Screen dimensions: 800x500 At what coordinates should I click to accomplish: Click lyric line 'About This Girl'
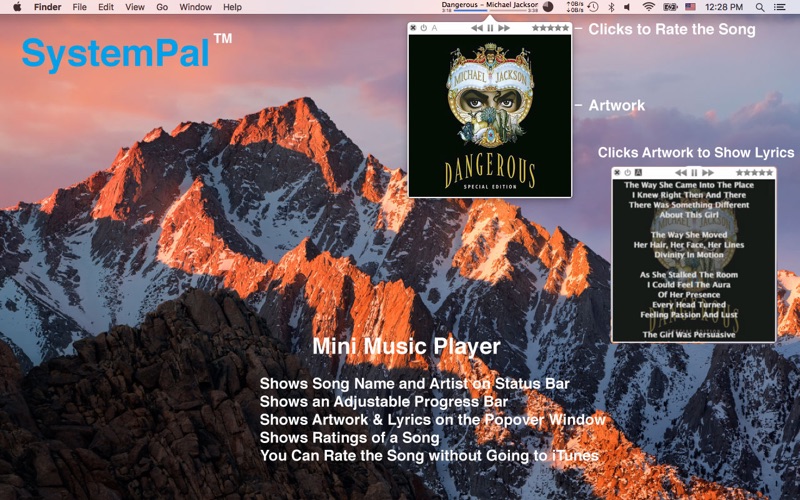click(689, 215)
